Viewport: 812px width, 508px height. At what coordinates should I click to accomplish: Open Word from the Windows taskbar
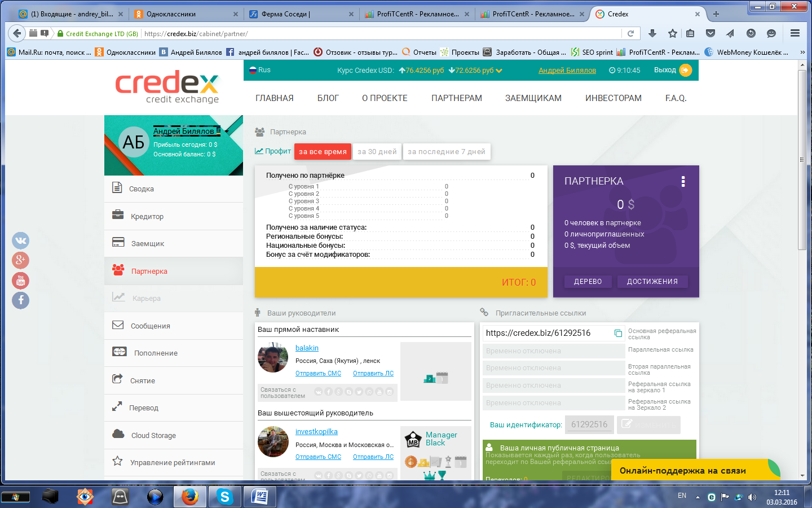(x=260, y=497)
